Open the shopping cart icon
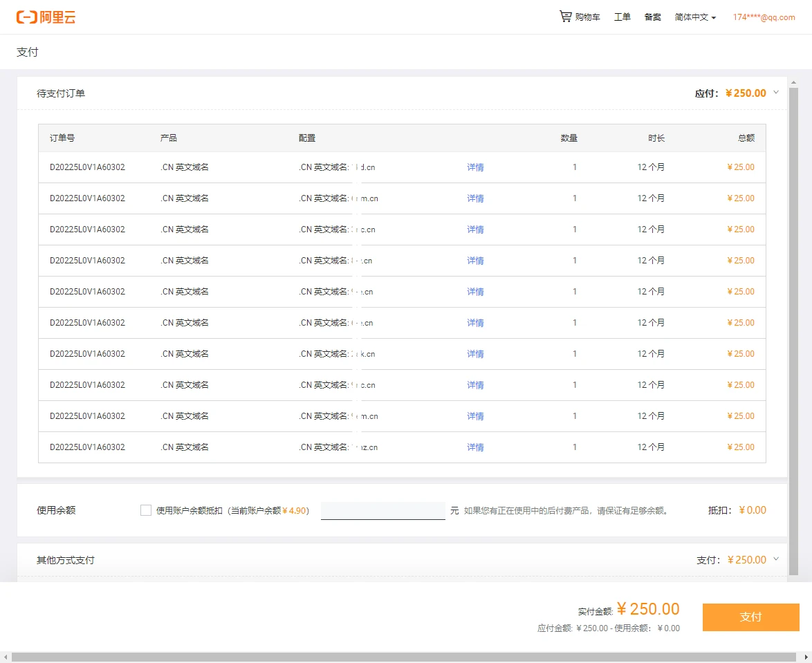This screenshot has width=812, height=663. pyautogui.click(x=566, y=17)
